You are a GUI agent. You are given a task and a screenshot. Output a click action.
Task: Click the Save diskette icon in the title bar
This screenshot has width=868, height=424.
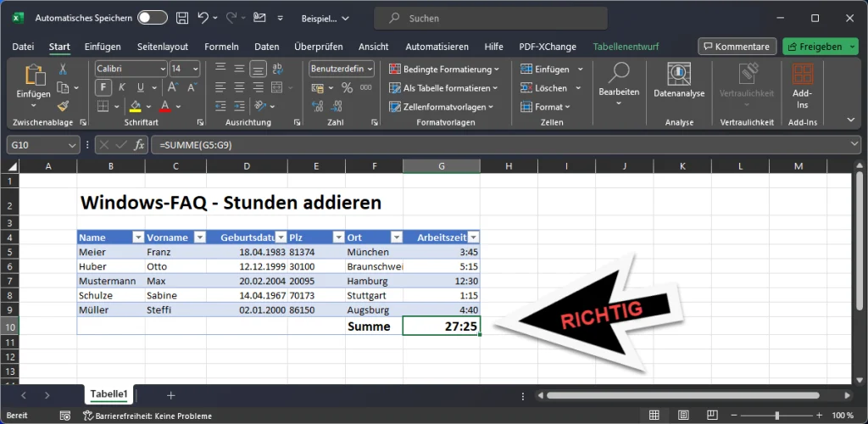pos(181,19)
